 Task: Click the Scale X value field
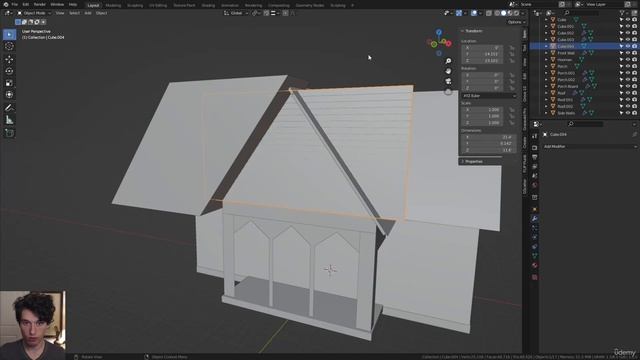(x=482, y=110)
